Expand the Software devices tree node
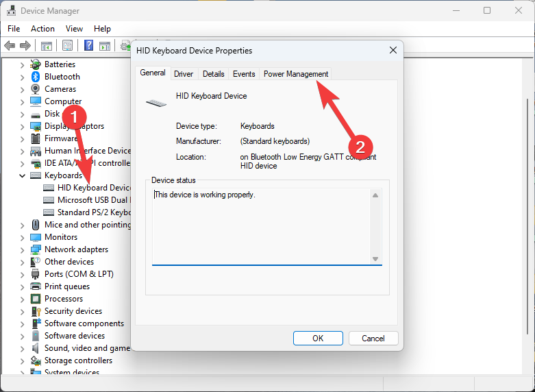This screenshot has height=392, width=535. coord(22,336)
